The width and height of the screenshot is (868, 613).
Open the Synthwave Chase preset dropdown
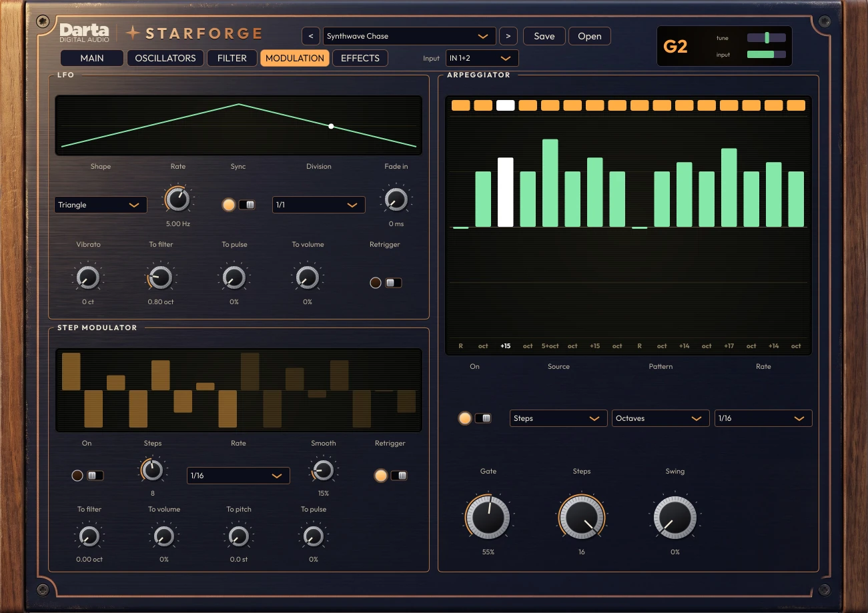point(409,36)
